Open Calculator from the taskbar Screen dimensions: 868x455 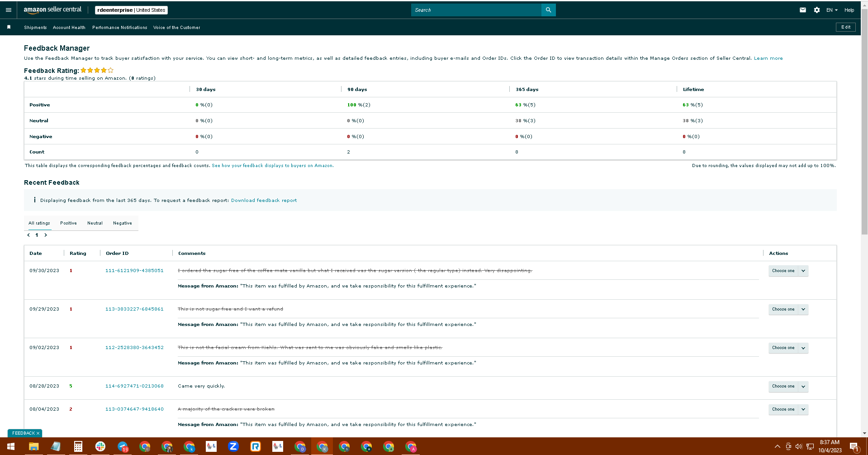pyautogui.click(x=78, y=446)
